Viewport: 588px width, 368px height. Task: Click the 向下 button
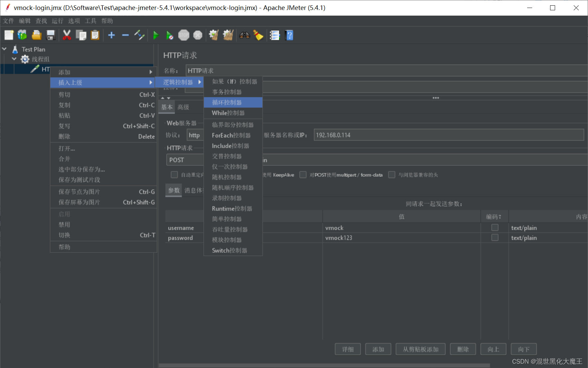coord(524,349)
